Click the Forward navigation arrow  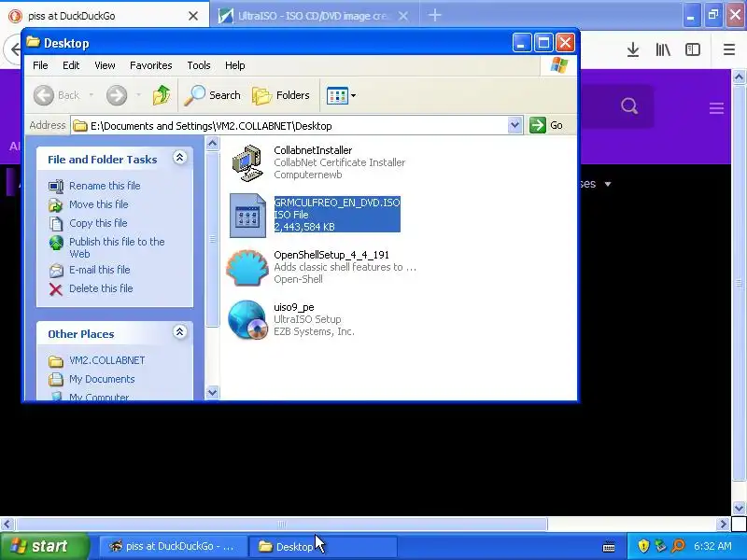(x=117, y=95)
